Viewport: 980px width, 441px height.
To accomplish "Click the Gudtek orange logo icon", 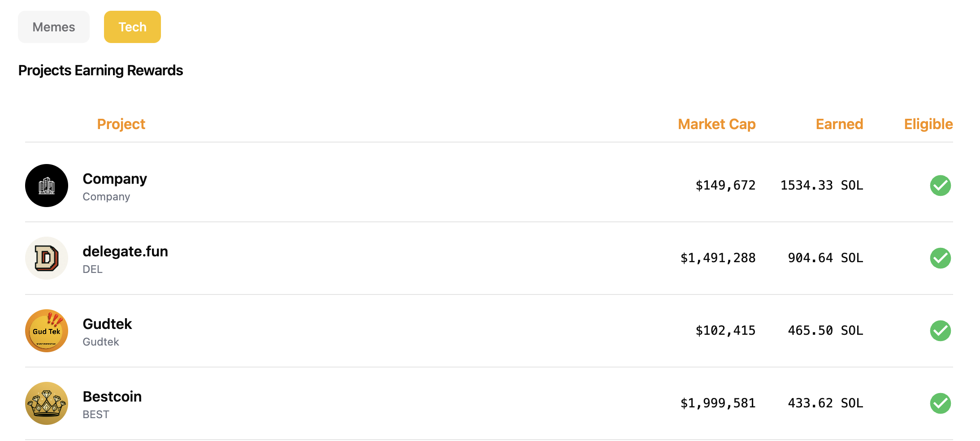I will click(x=47, y=331).
